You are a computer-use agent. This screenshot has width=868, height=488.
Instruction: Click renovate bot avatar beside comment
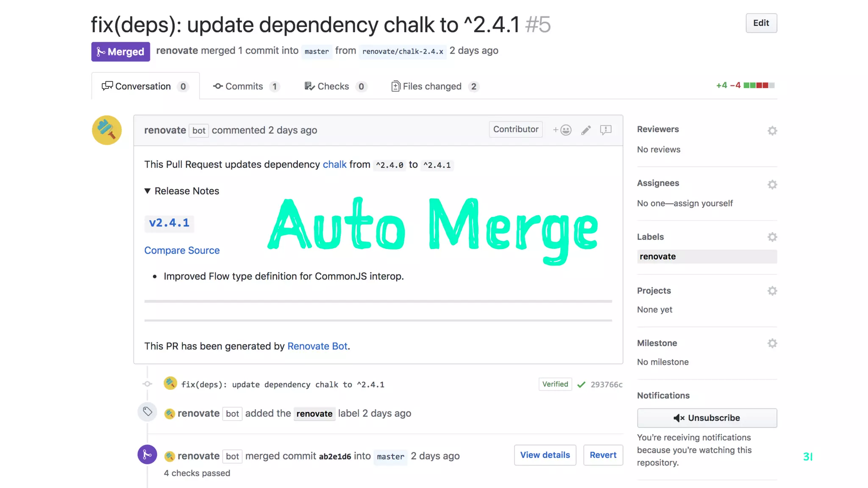coord(107,130)
